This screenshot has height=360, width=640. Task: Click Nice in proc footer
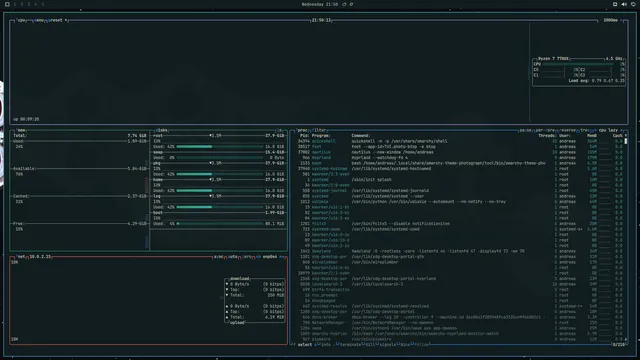(405, 344)
